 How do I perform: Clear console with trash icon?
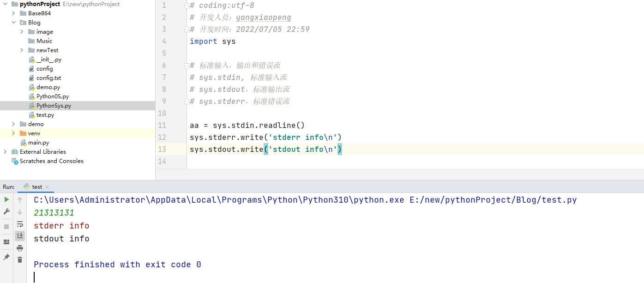coord(20,260)
